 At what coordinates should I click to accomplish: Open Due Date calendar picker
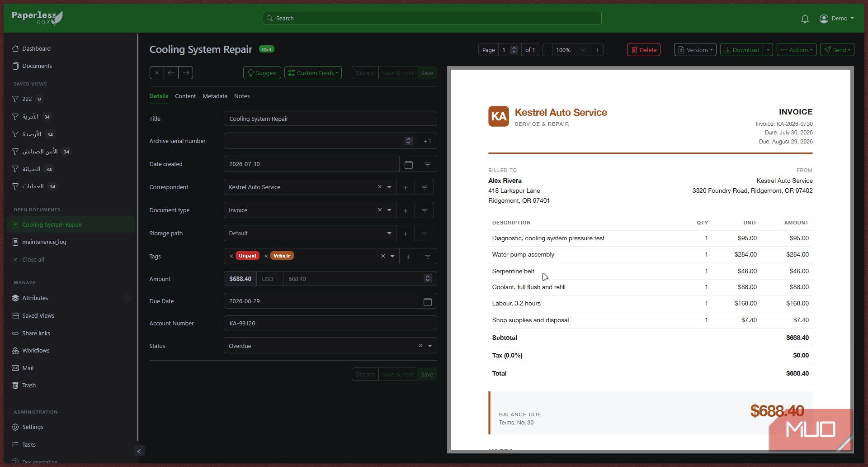(x=427, y=301)
